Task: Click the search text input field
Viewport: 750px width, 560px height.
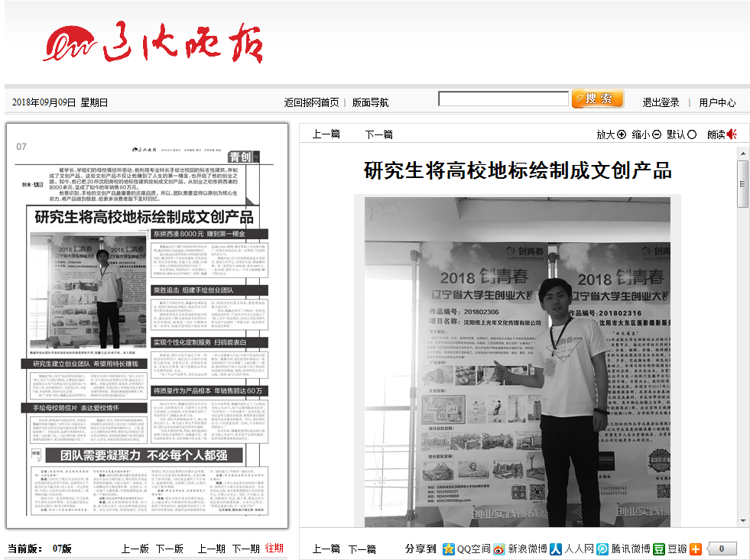Action: (503, 99)
